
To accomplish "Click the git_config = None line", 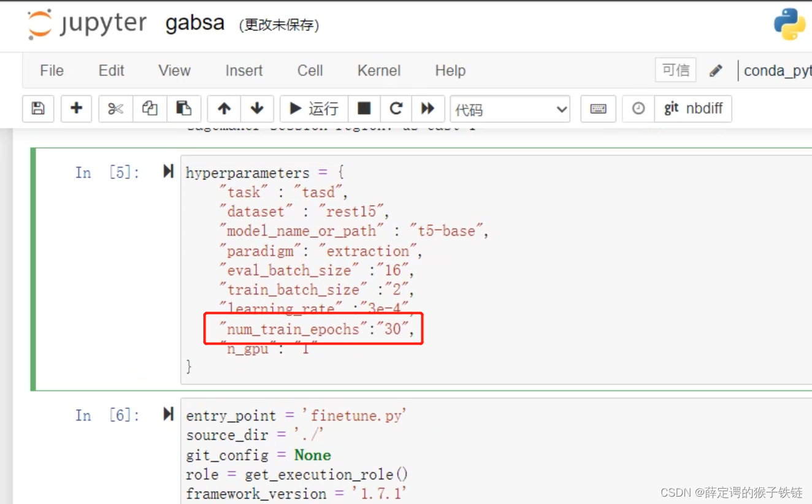I will click(258, 455).
